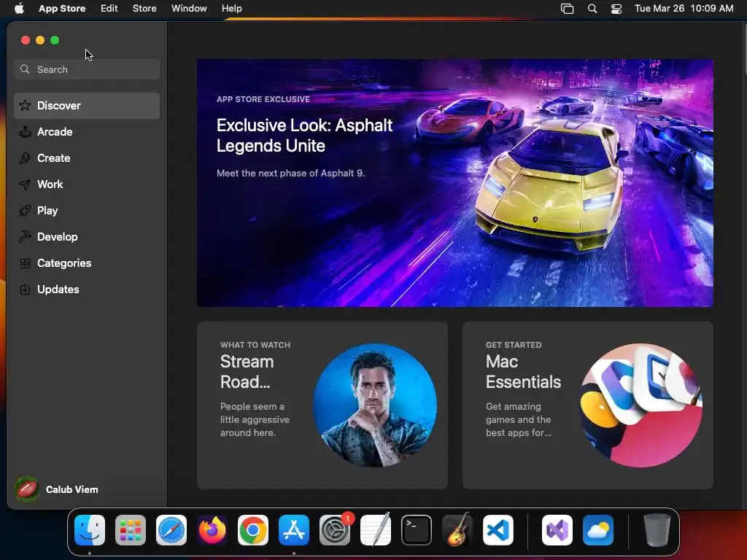Open the cloud weather app in Dock

598,530
